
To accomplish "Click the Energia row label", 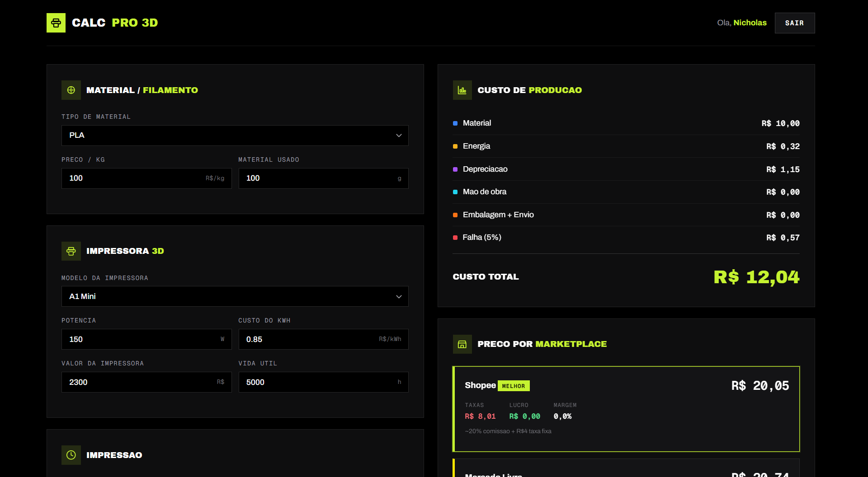I will point(476,146).
